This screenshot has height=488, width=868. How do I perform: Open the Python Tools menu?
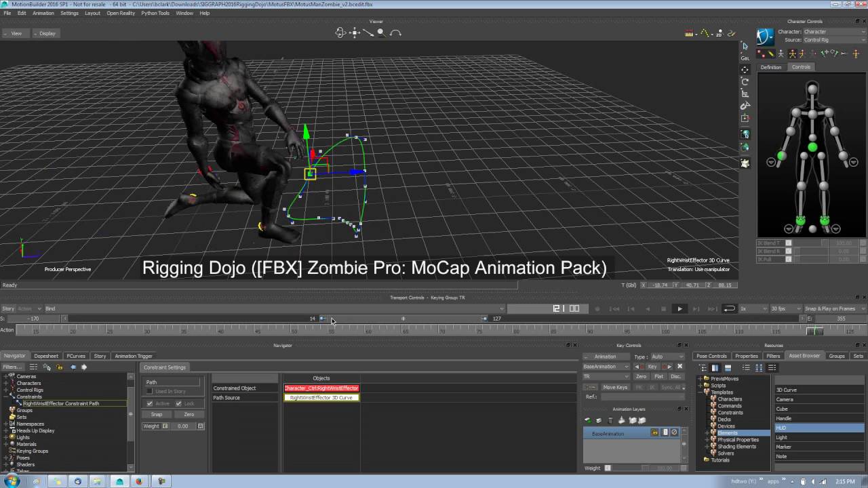155,13
